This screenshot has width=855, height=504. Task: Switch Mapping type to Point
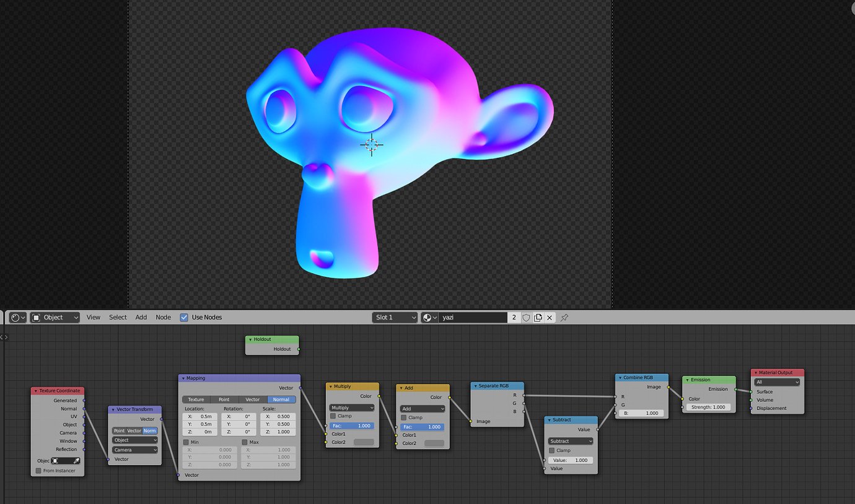(224, 399)
